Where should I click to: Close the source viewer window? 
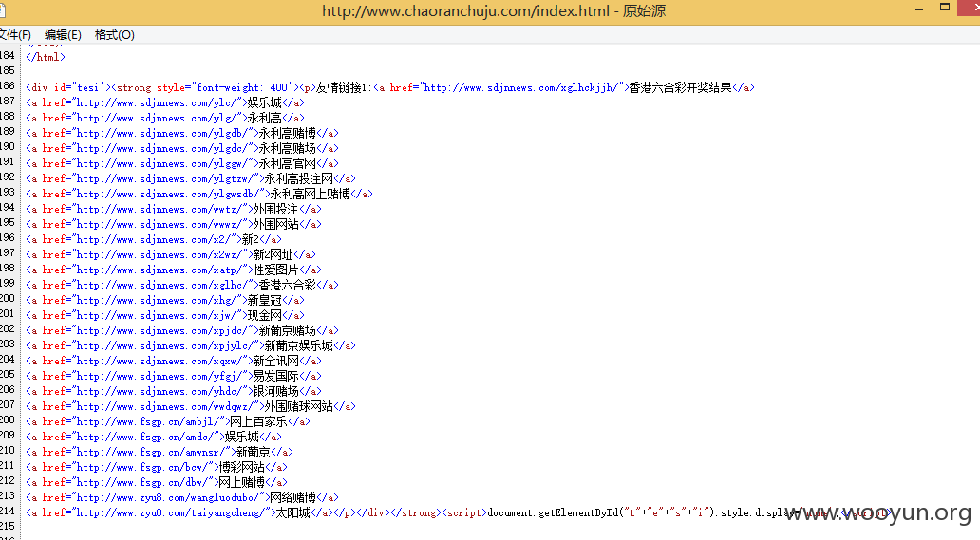click(x=970, y=7)
